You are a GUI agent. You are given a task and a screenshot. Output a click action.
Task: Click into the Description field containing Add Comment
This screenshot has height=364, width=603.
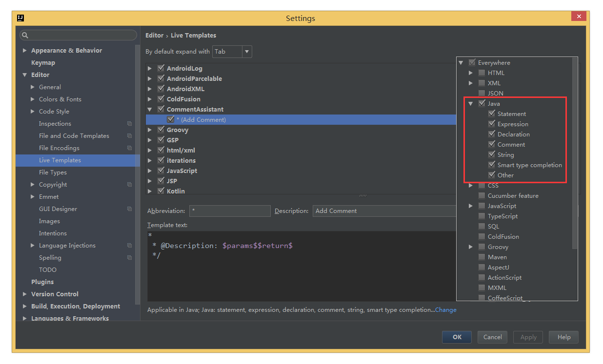coord(384,211)
